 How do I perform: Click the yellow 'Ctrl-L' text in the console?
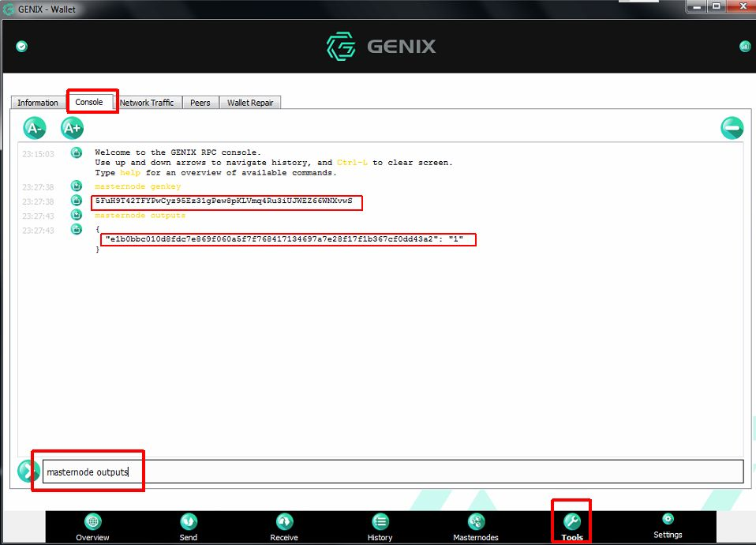pos(352,163)
